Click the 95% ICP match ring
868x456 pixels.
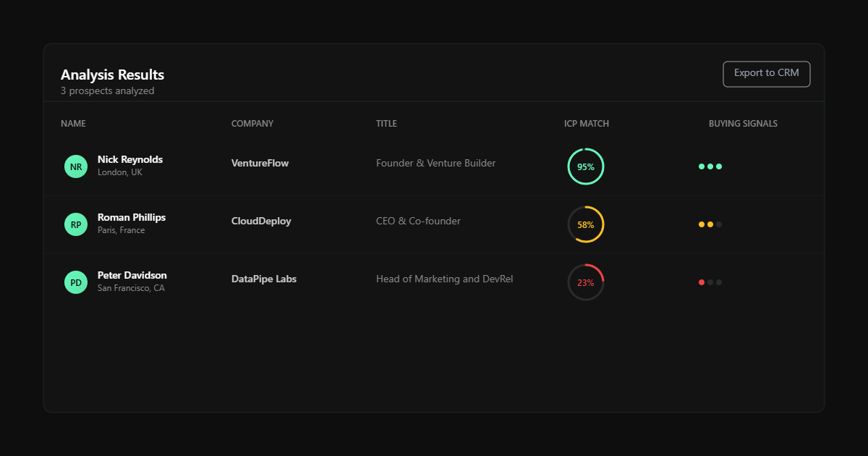[585, 166]
